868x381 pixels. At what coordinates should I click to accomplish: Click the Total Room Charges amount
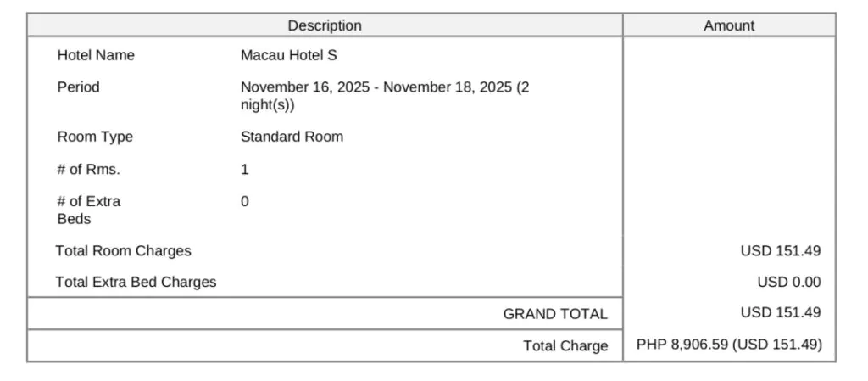(x=780, y=250)
